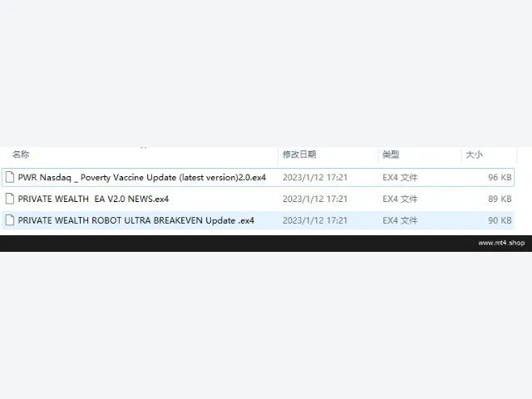Click the date of the PWR Nasdaq file
Viewport: 532px width, 399px height.
click(x=315, y=177)
